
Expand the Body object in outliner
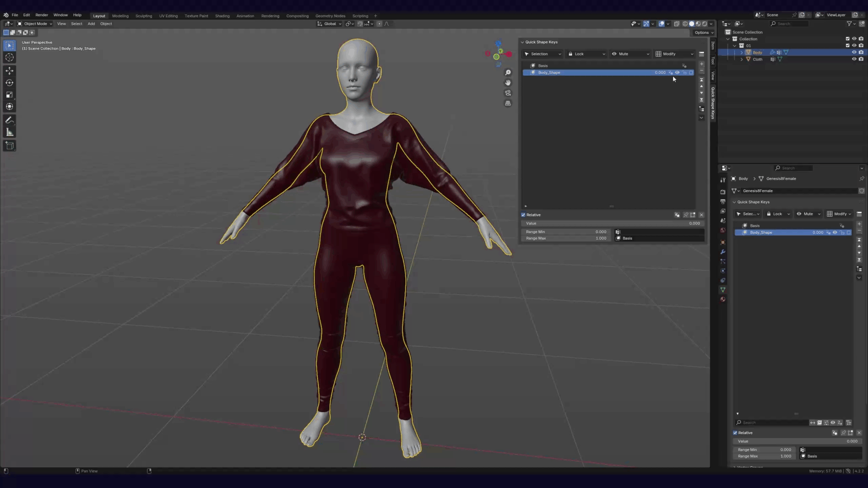741,52
